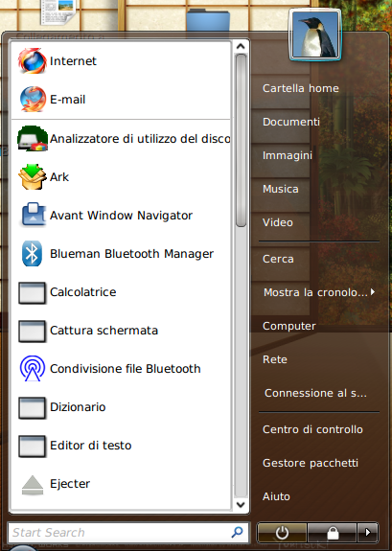Click the Cattura schermata icon
The height and width of the screenshot is (551, 392).
32,331
